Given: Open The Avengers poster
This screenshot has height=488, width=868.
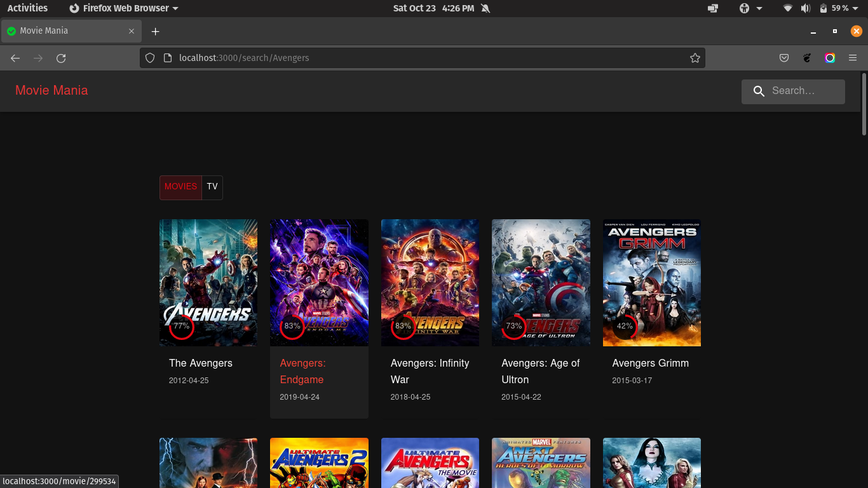Looking at the screenshot, I should 208,283.
